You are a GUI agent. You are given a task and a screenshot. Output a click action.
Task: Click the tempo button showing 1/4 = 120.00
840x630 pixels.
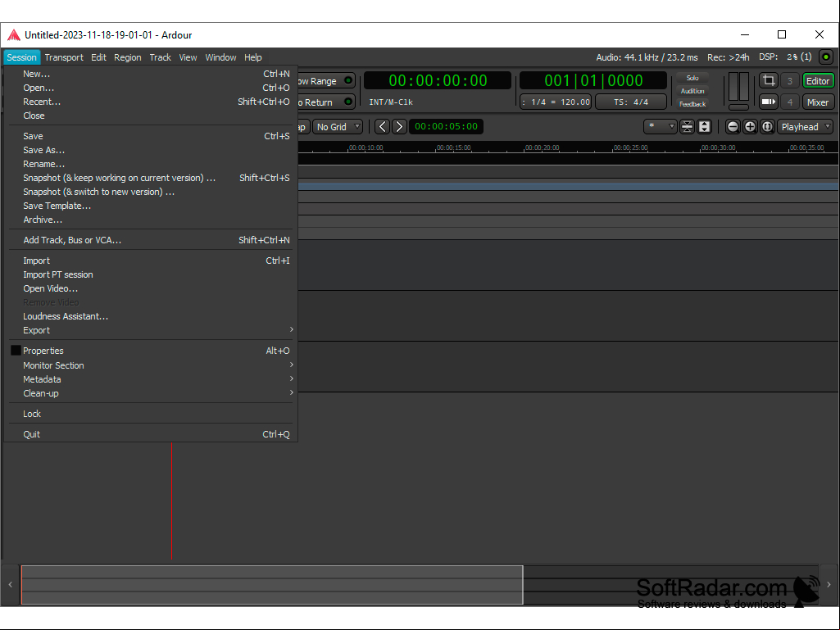click(556, 102)
